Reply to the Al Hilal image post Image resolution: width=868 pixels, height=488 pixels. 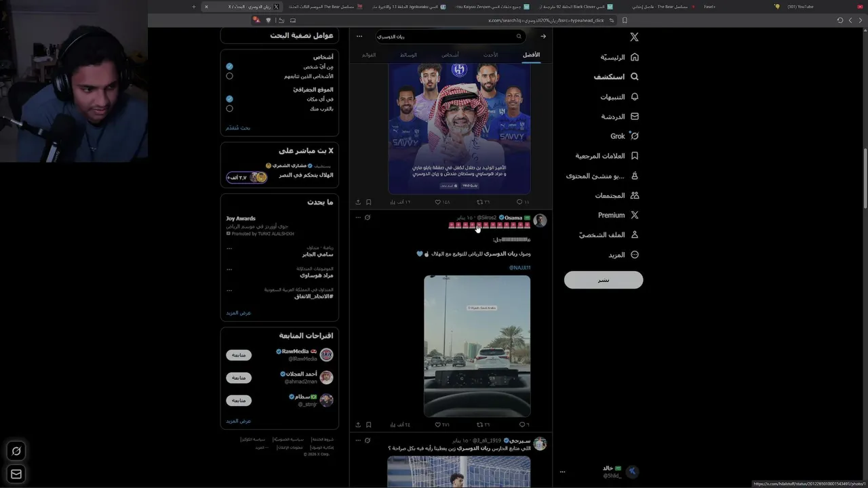point(522,202)
